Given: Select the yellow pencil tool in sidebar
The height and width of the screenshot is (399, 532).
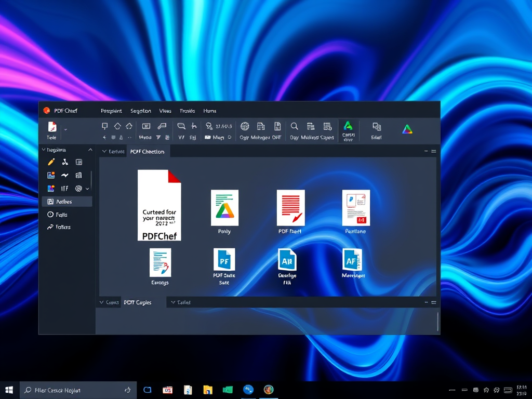Looking at the screenshot, I should [51, 162].
